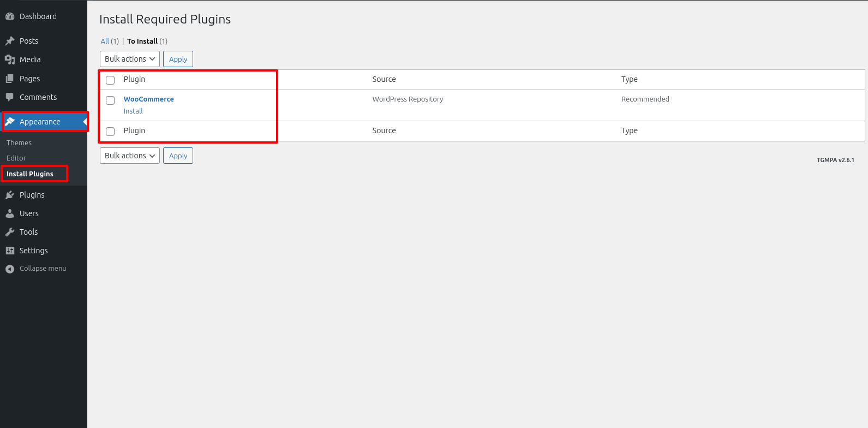868x428 pixels.
Task: Click the Collapse menu label
Action: (x=43, y=269)
